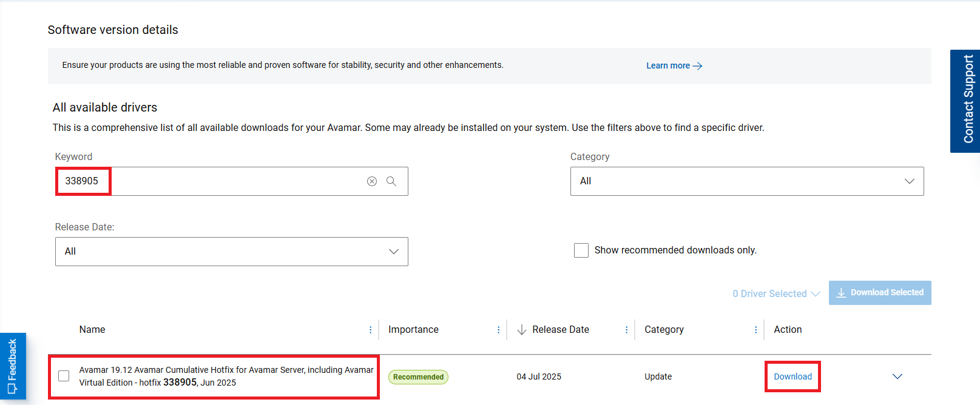Open Importance column options menu
Image resolution: width=980 pixels, height=405 pixels.
pyautogui.click(x=499, y=330)
